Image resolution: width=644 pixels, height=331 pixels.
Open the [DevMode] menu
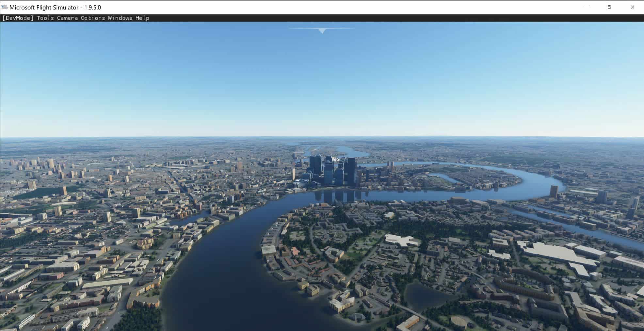[18, 18]
